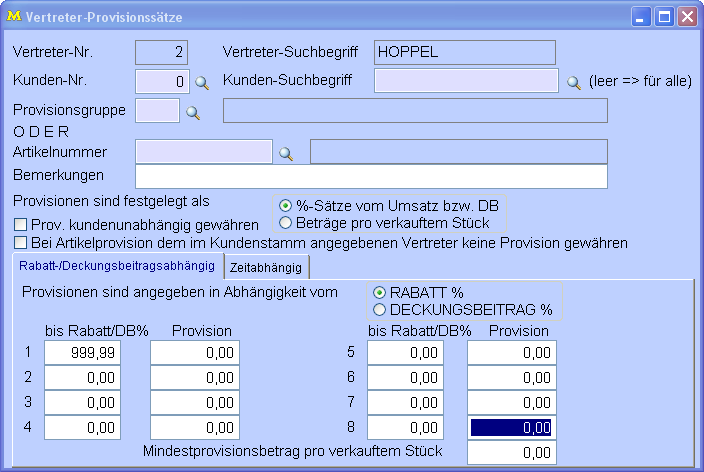Screen dimensions: 704x472
Task: Click row 3 bis Rabatt/DB% field
Action: tap(83, 402)
